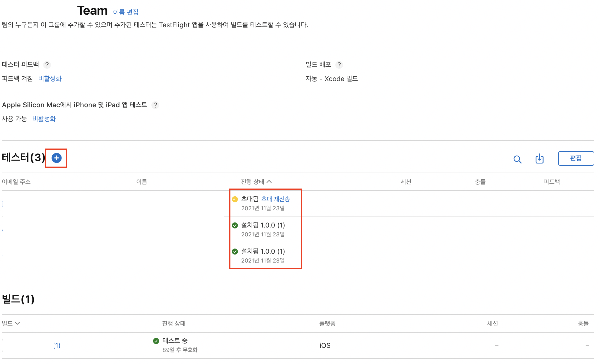
Task: Click the 편집 button for testers
Action: [576, 158]
